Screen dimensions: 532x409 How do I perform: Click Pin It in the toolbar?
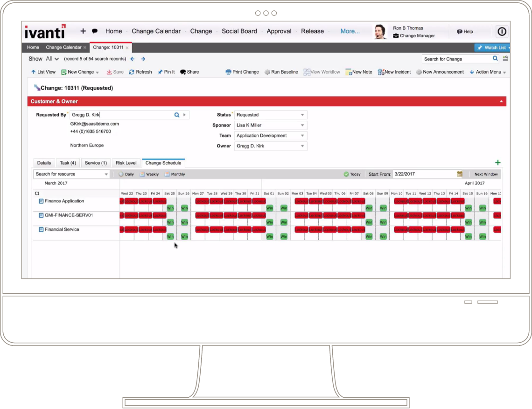[166, 72]
